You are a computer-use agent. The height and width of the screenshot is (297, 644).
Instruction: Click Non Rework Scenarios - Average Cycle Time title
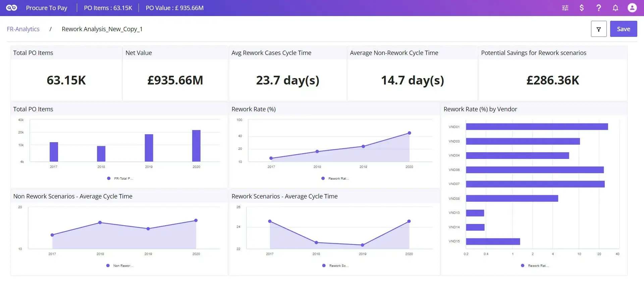[73, 196]
